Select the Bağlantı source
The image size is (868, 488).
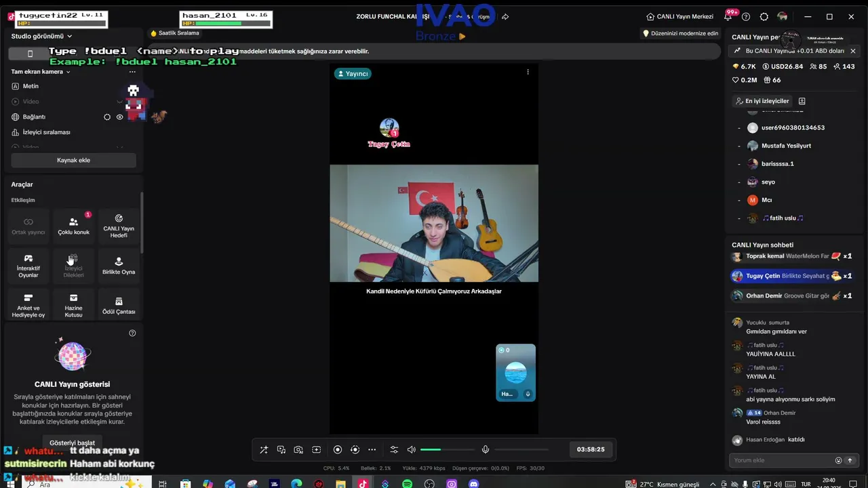73,117
